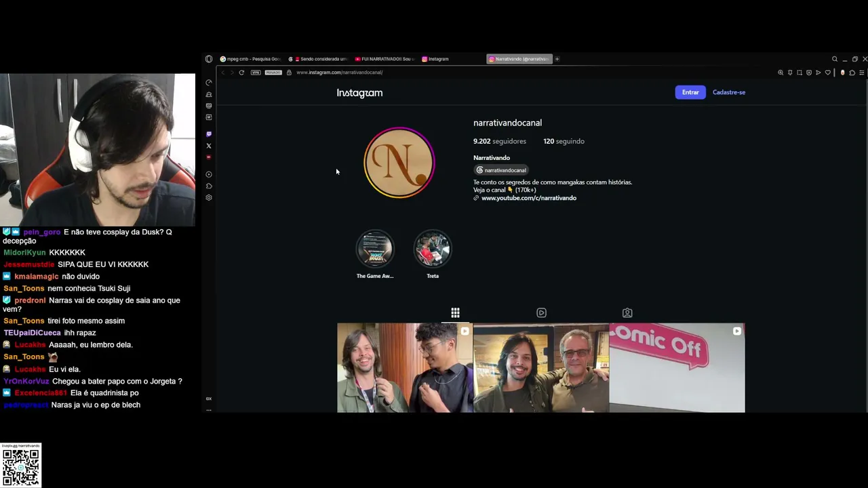
Task: Go forward to the next page
Action: pyautogui.click(x=232, y=73)
